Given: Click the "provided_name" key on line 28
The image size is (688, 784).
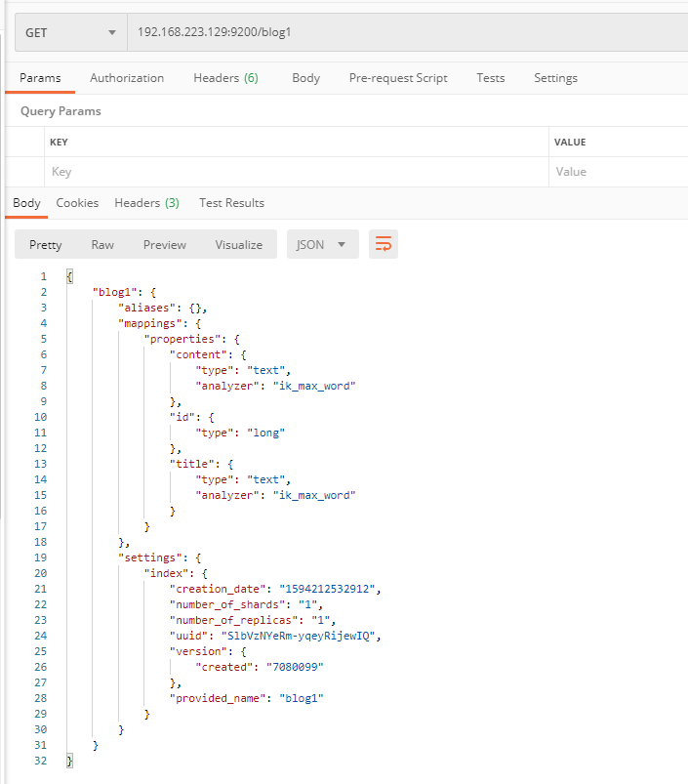Looking at the screenshot, I should click(218, 698).
